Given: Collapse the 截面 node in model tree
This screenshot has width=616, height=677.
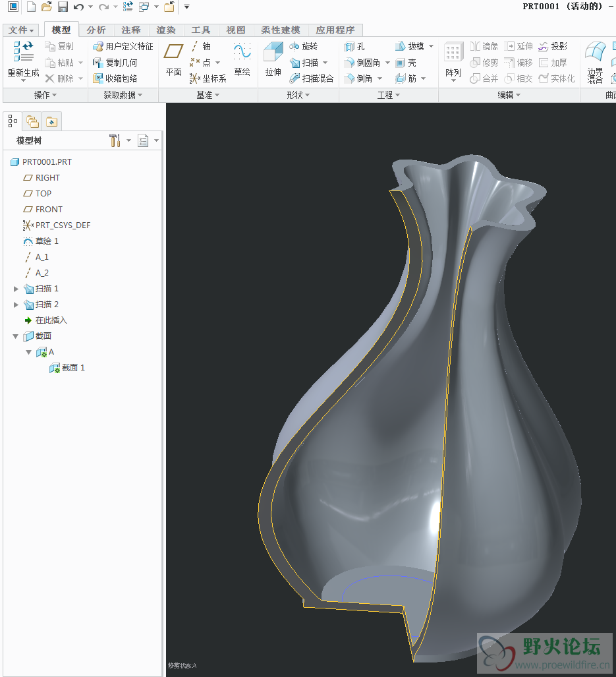Looking at the screenshot, I should point(16,336).
